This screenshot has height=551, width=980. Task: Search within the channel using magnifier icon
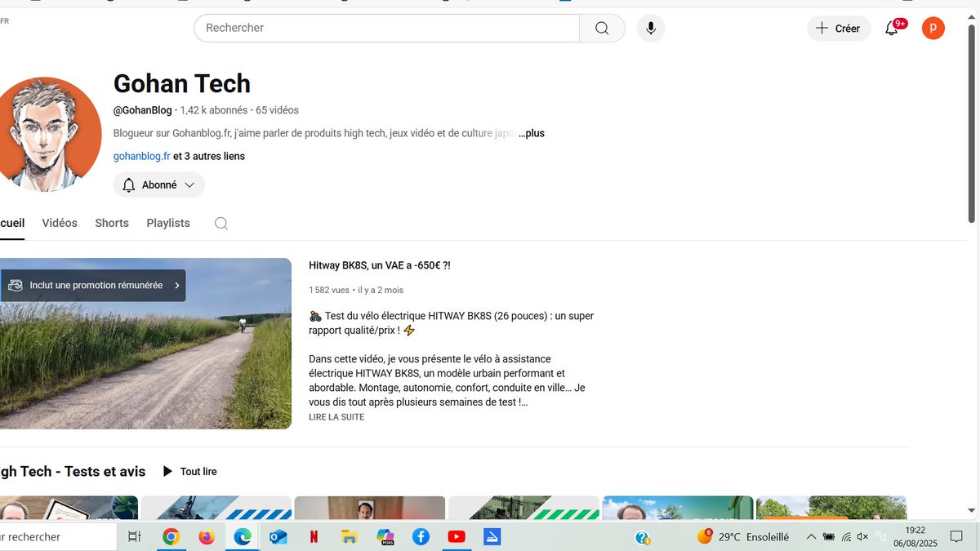[221, 224]
